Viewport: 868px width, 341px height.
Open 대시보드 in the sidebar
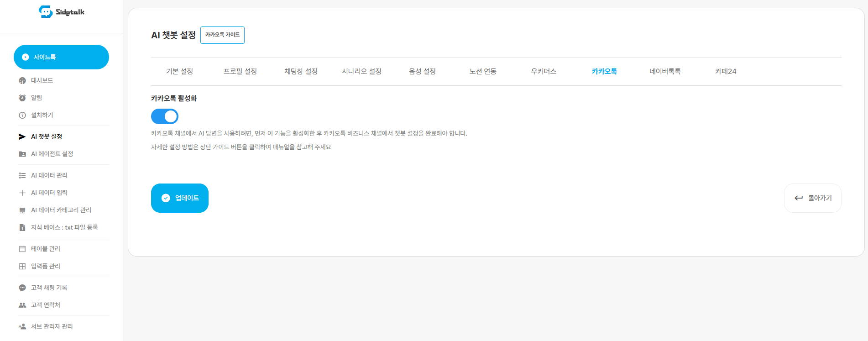coord(42,80)
